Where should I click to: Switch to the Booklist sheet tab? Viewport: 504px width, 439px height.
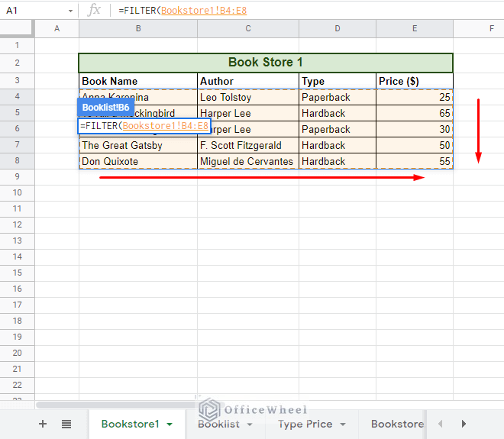(x=218, y=424)
